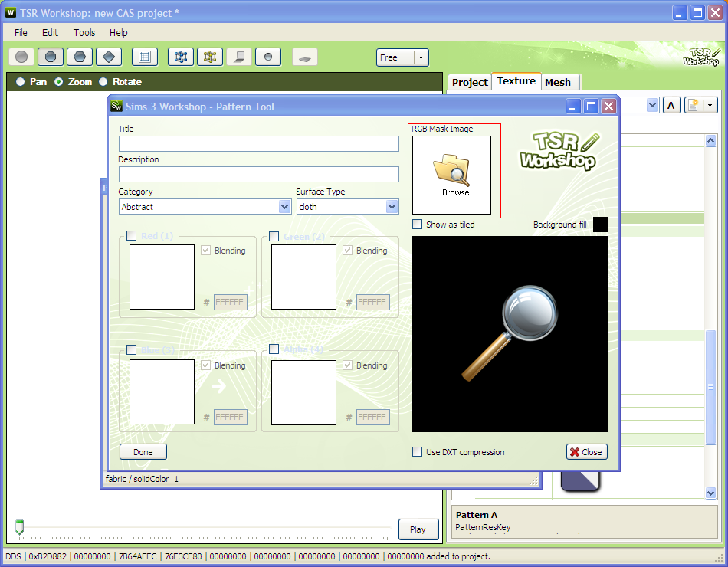Screen dimensions: 728x567
Task: Click the Play animation button
Action: point(418,529)
